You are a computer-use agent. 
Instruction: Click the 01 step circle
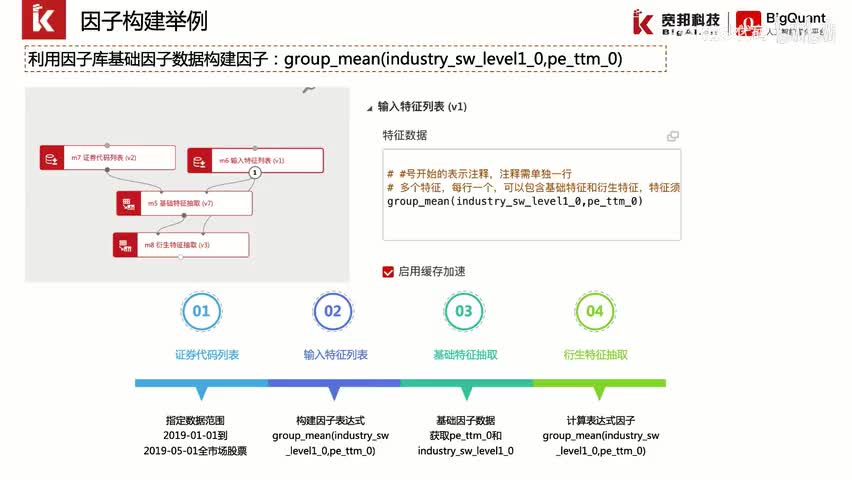pyautogui.click(x=201, y=311)
